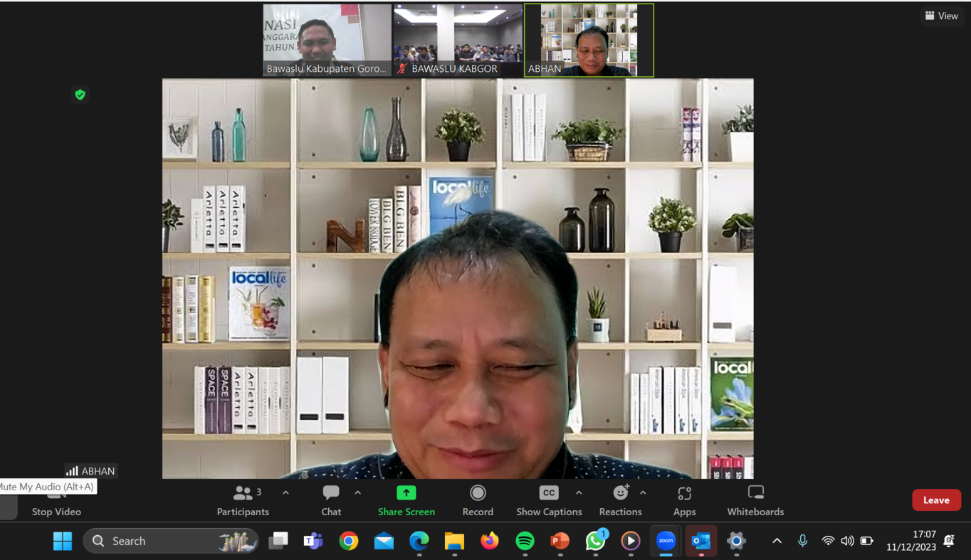Viewport: 971px width, 560px height.
Task: Select the ABHAN video thumbnail
Action: point(589,40)
